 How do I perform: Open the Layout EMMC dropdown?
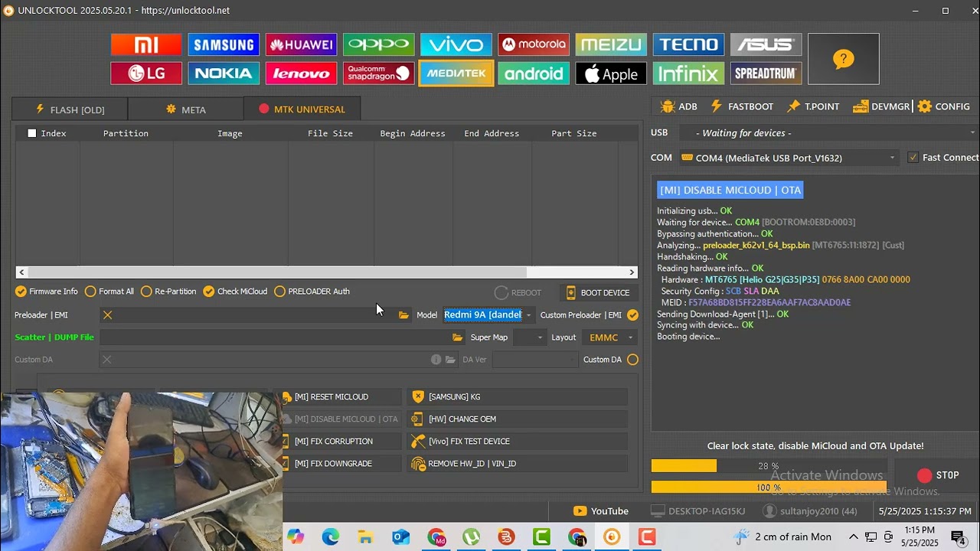(x=609, y=337)
